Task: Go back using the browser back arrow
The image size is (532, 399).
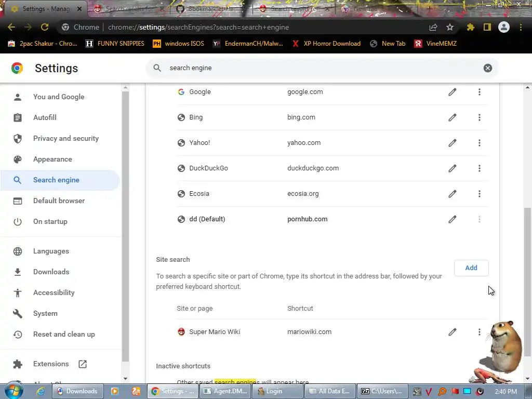Action: 11,27
